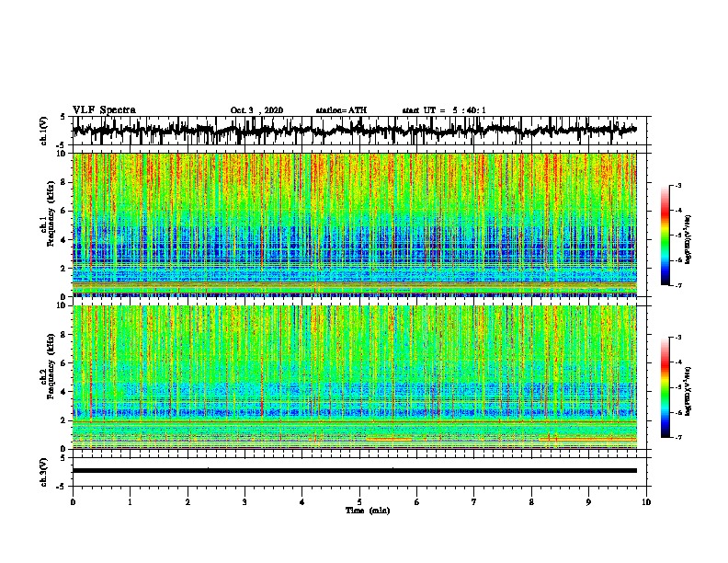The width and height of the screenshot is (728, 563).
Task: Click the ch.1 frequency axis "2" tick
Action: tap(65, 268)
